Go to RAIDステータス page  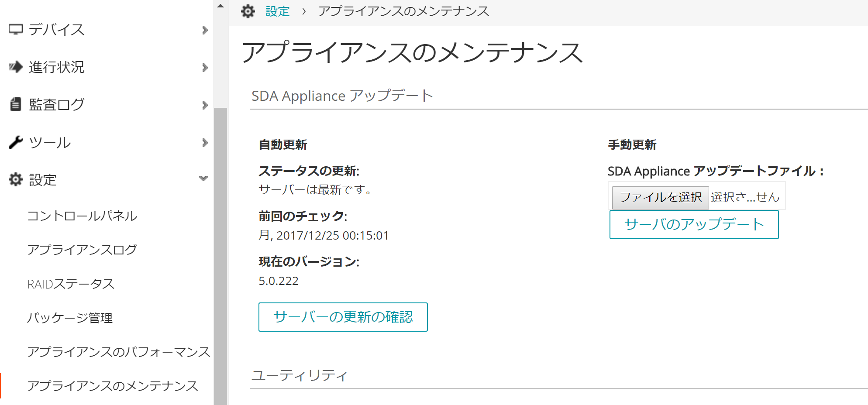71,284
